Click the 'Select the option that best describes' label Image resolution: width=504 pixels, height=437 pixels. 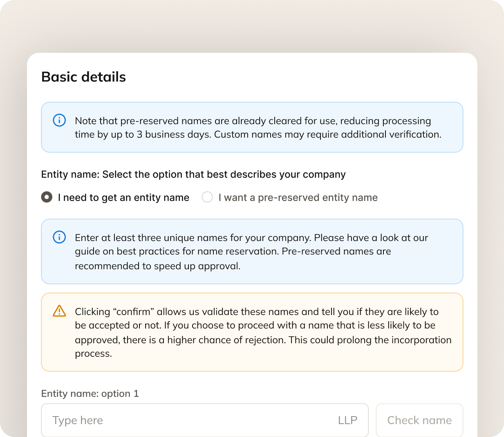tap(193, 174)
